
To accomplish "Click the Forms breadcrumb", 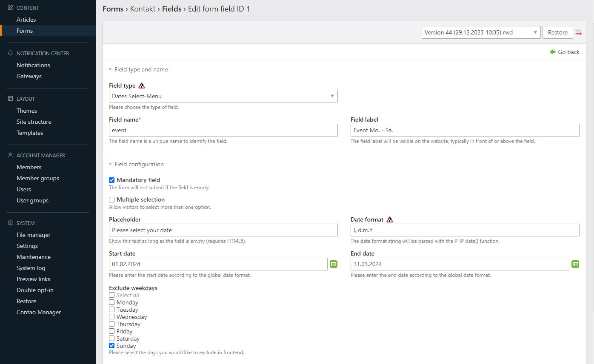I will (113, 9).
